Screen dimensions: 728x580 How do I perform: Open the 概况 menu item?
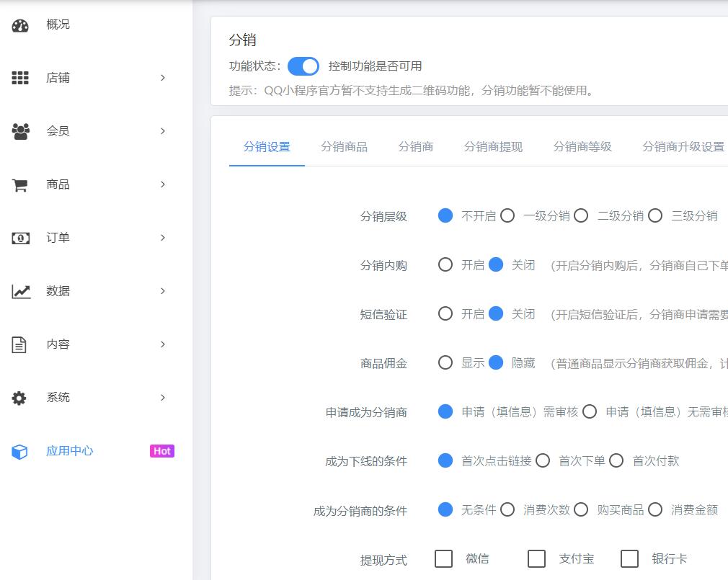point(58,24)
